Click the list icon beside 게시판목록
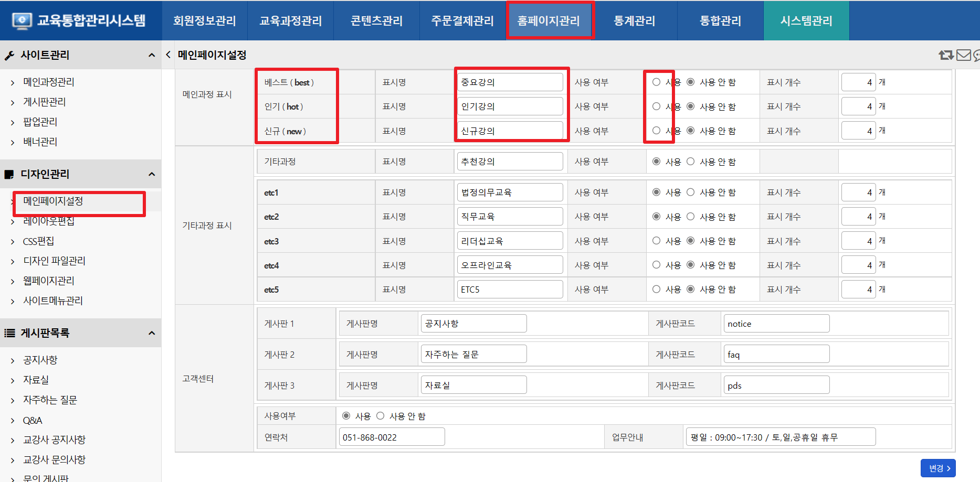The height and width of the screenshot is (482, 980). [x=9, y=333]
